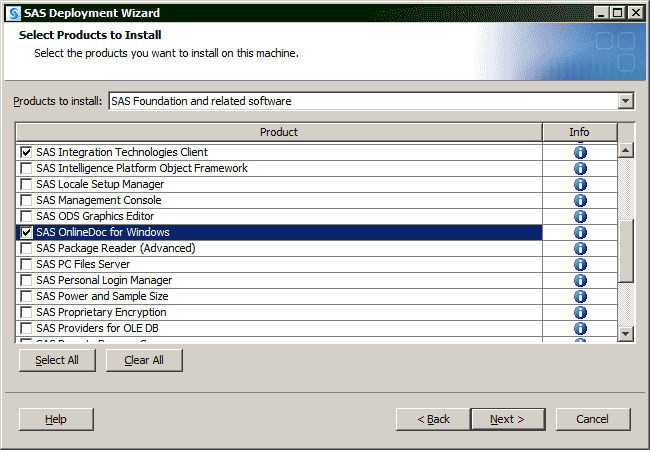Check SAS Package Reader (Advanced) checkbox
Viewport: 650px width, 450px height.
pyautogui.click(x=26, y=248)
